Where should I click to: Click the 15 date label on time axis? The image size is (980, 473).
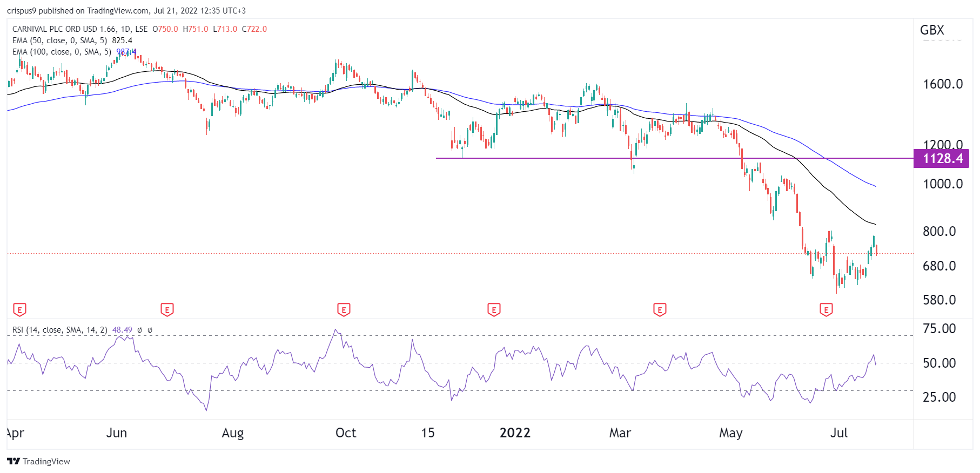coord(428,433)
